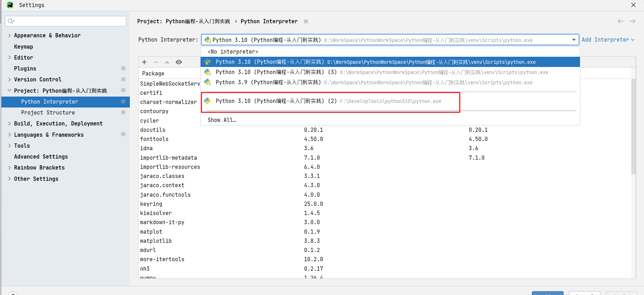Collapse the Project: Python编程 section
644x295 pixels.
(10, 91)
